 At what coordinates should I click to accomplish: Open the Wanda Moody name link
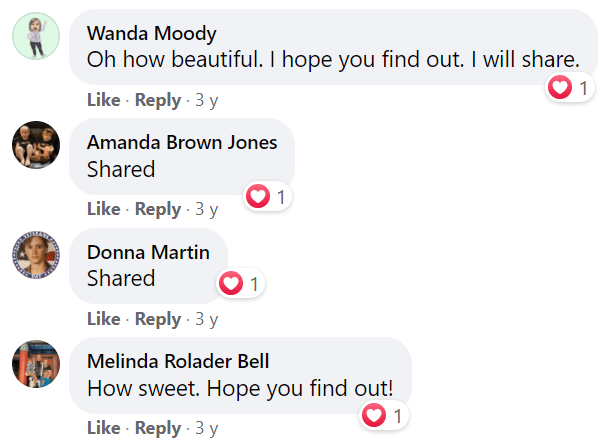151,33
